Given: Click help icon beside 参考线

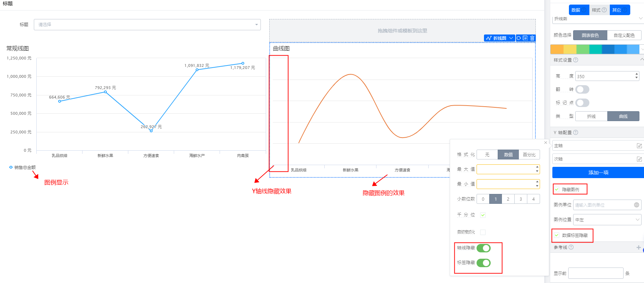Looking at the screenshot, I should point(571,247).
